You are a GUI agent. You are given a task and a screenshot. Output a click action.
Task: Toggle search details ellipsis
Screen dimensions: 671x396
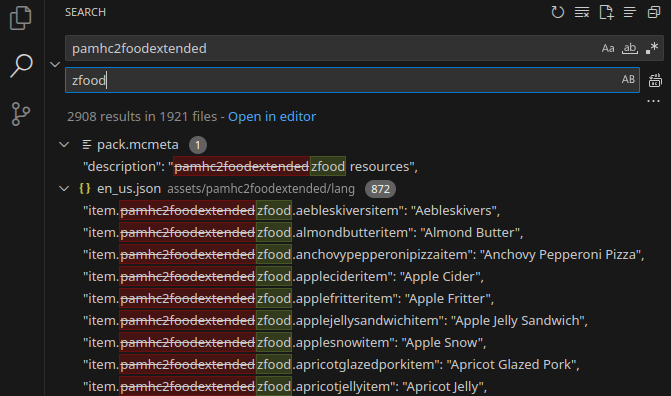[x=653, y=101]
